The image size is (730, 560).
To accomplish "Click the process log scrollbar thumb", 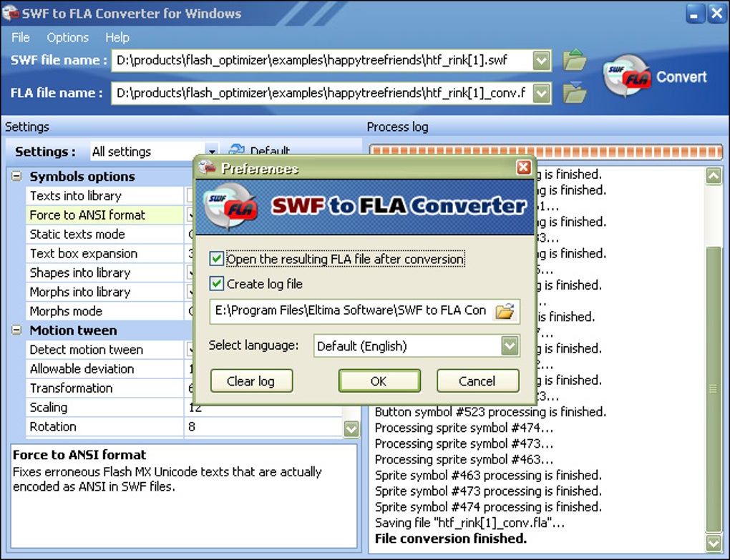I will [714, 388].
